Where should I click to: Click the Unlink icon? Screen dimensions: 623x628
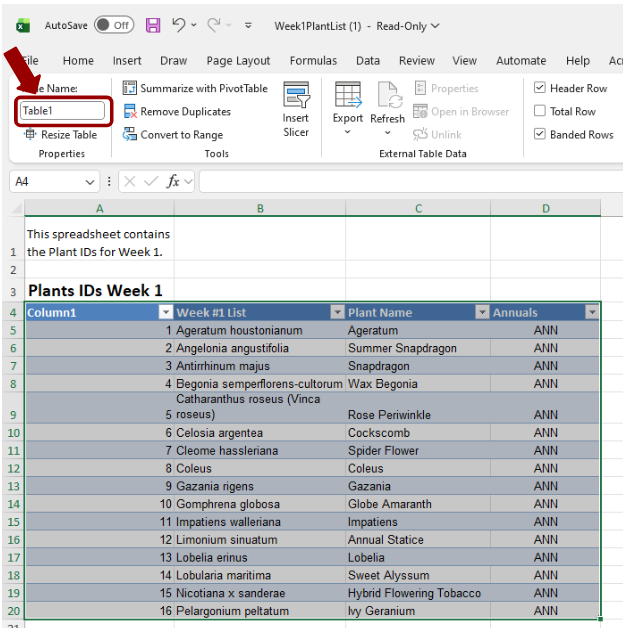pos(420,135)
